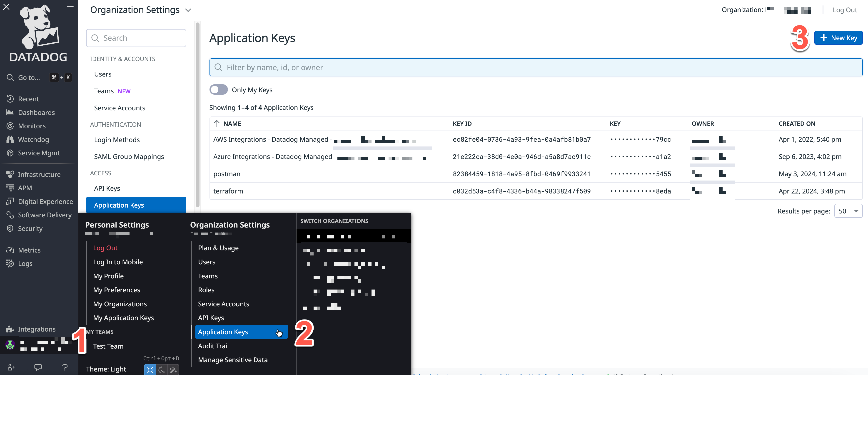This screenshot has width=868, height=436.
Task: Open the Results per page dropdown
Action: [848, 211]
